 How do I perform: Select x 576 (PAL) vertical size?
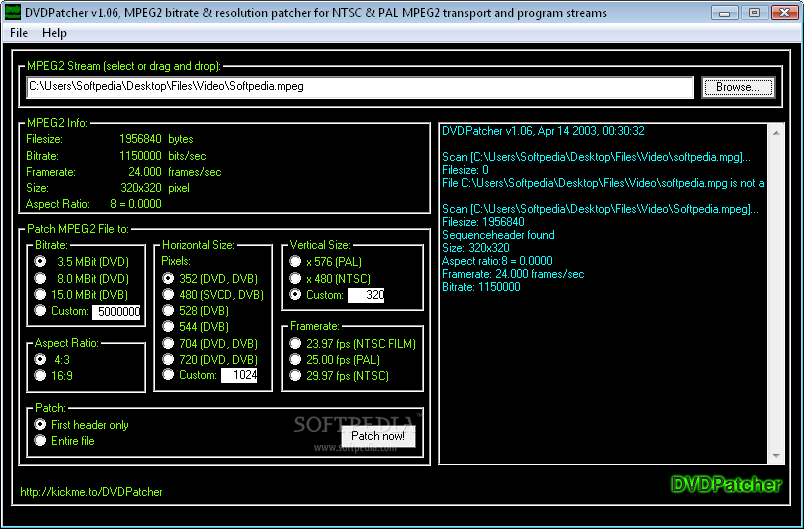pos(326,262)
